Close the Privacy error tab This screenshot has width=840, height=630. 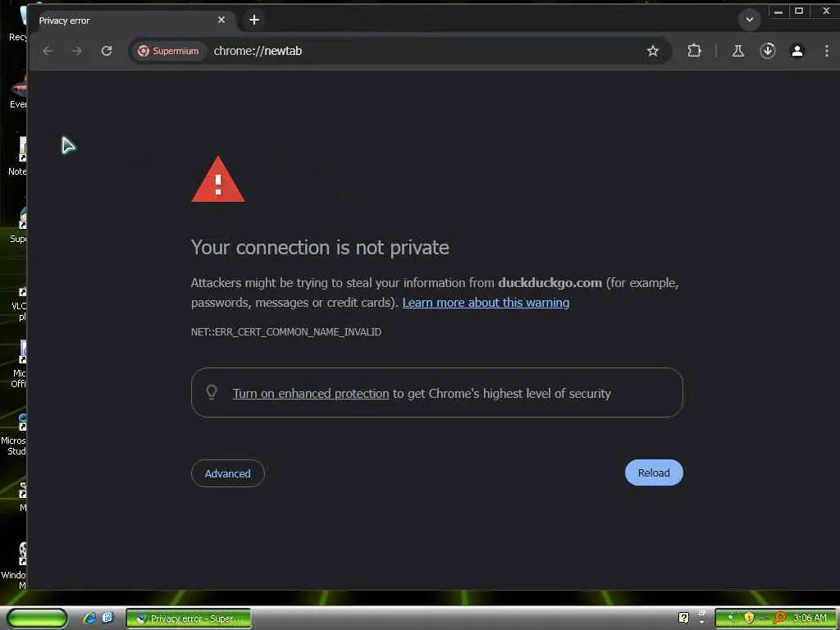221,20
